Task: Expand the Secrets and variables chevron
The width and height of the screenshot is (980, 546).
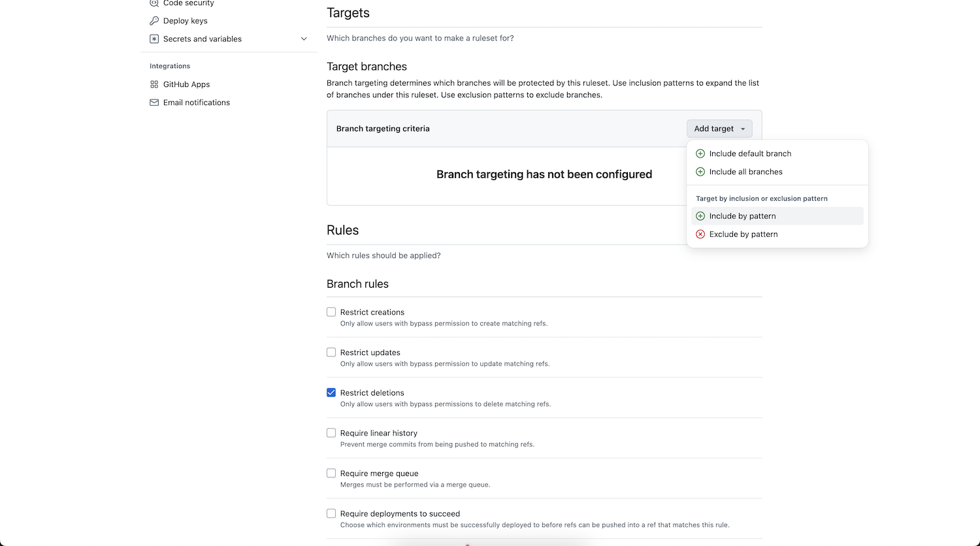Action: tap(304, 39)
